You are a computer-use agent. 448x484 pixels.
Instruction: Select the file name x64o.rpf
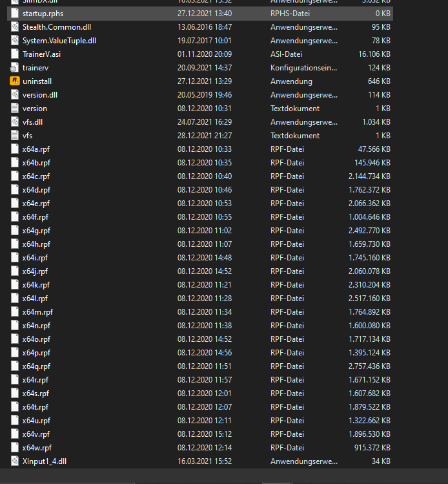coord(36,339)
